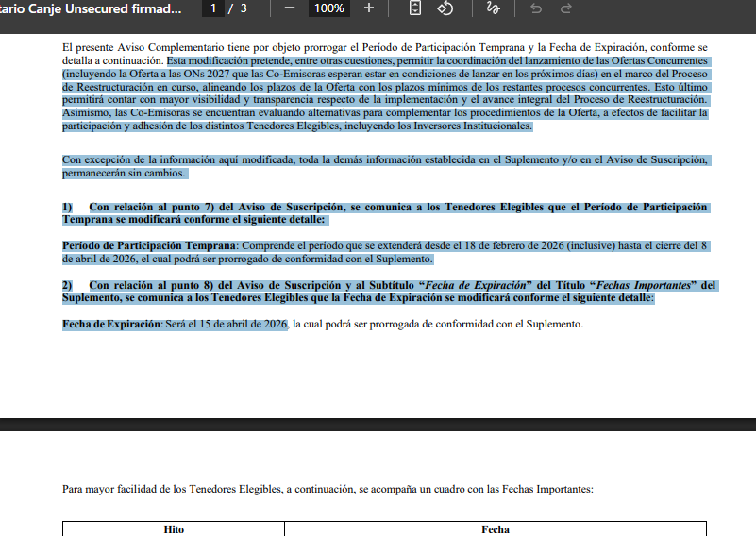Screen dimensions: 756x536
Task: Click the total pages count '3'
Action: tap(244, 8)
